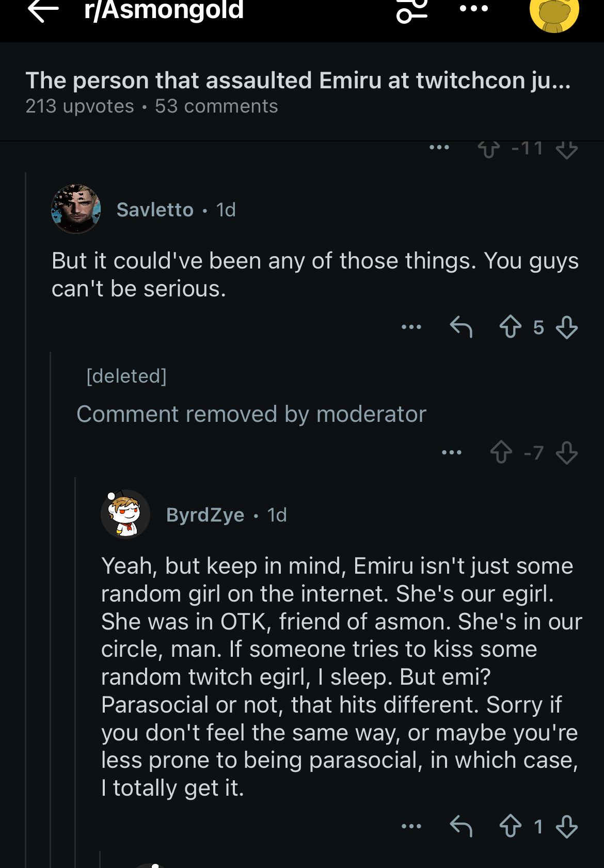This screenshot has width=604, height=868.
Task: Downvote Savletto's comment
Action: pos(567,327)
